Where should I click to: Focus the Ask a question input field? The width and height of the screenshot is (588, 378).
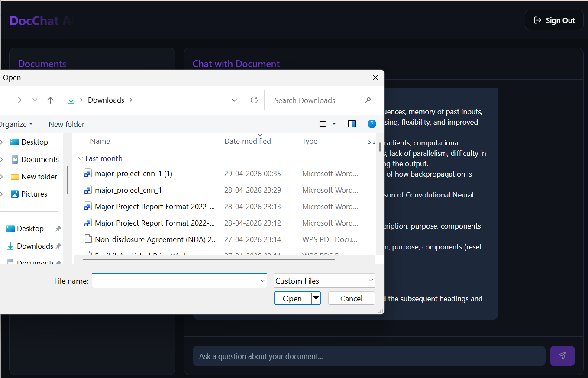pos(368,356)
